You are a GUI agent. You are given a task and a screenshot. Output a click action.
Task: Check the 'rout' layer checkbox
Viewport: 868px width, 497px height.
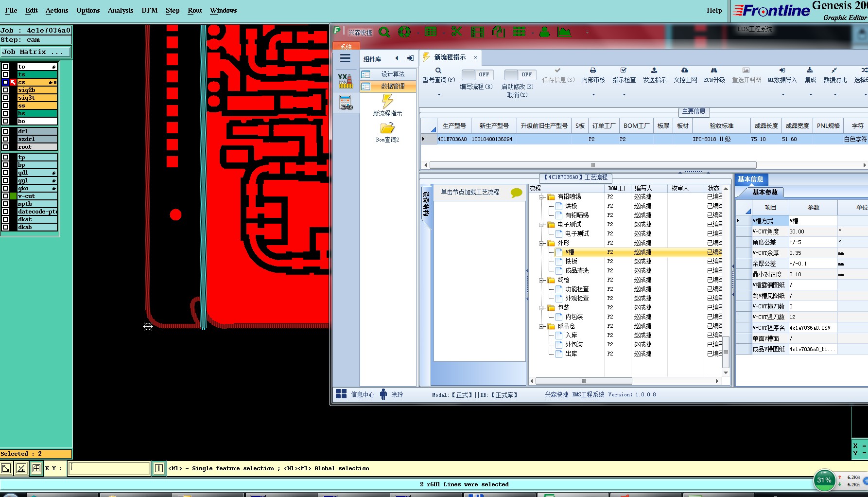coord(5,147)
